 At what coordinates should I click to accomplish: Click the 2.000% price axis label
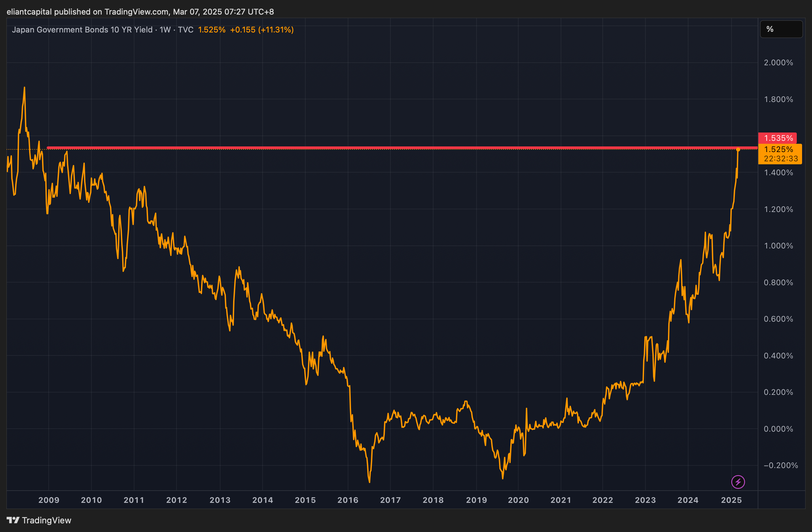click(x=778, y=63)
